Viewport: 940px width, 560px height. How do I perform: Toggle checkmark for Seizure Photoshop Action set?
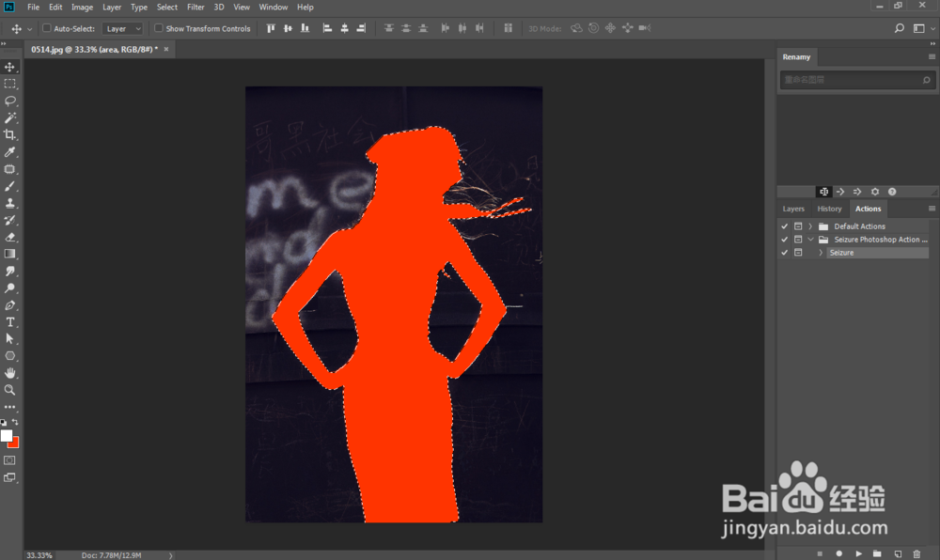tap(784, 240)
